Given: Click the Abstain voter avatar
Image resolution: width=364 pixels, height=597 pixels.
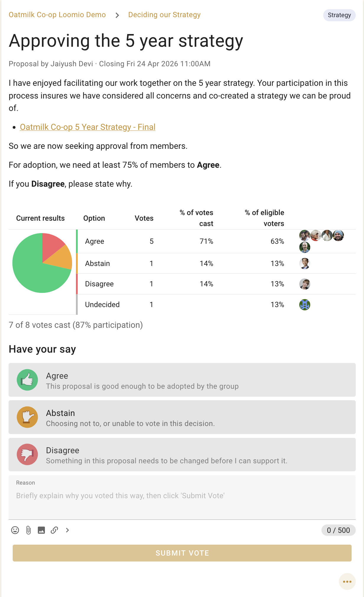Looking at the screenshot, I should pyautogui.click(x=305, y=263).
